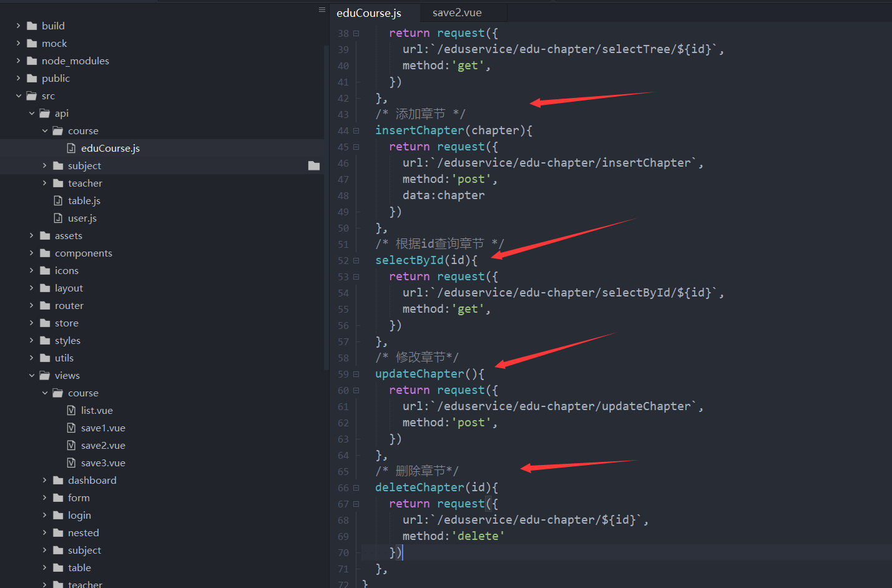892x588 pixels.
Task: Expand the build folder chevron
Action: [x=18, y=26]
